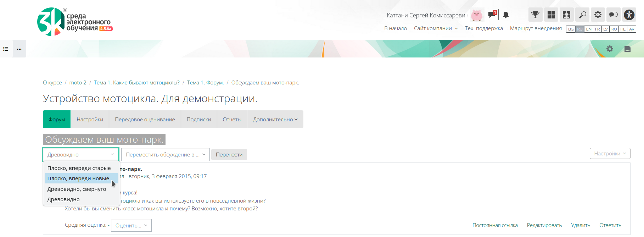The image size is (644, 237).
Task: Open the achievements trophy icon
Action: tap(535, 15)
